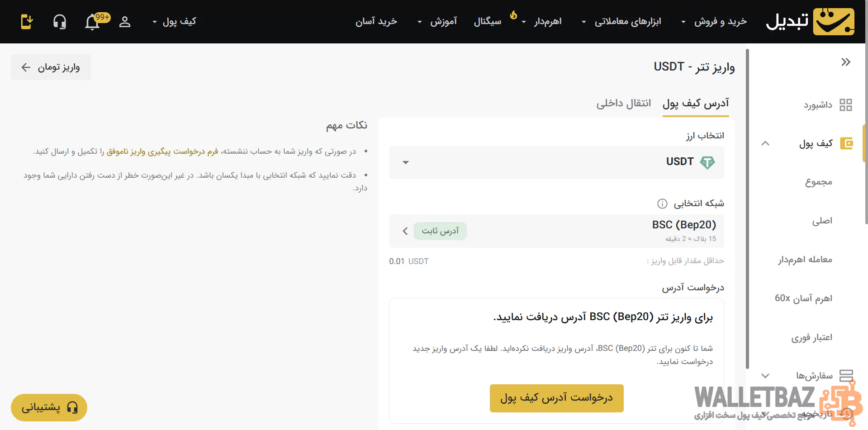Open the پشتیبانی support chat button
This screenshot has width=868, height=430.
pos(49,407)
